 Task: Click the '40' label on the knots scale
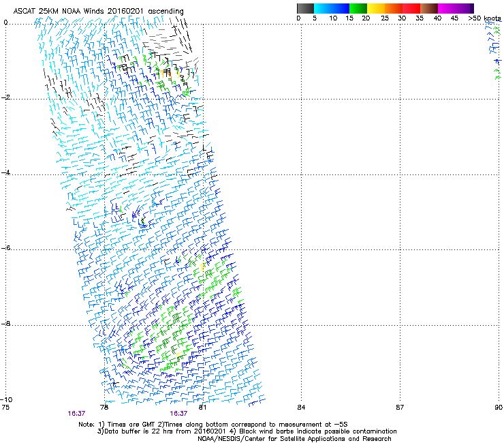[437, 18]
